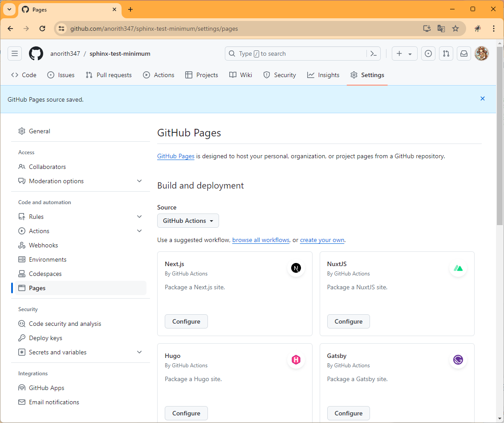Image resolution: width=504 pixels, height=423 pixels.
Task: Configure the Gatsby workflow
Action: point(349,413)
